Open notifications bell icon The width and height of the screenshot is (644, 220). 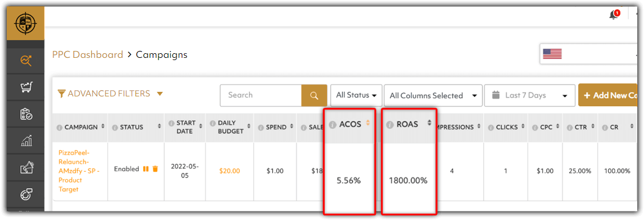614,15
